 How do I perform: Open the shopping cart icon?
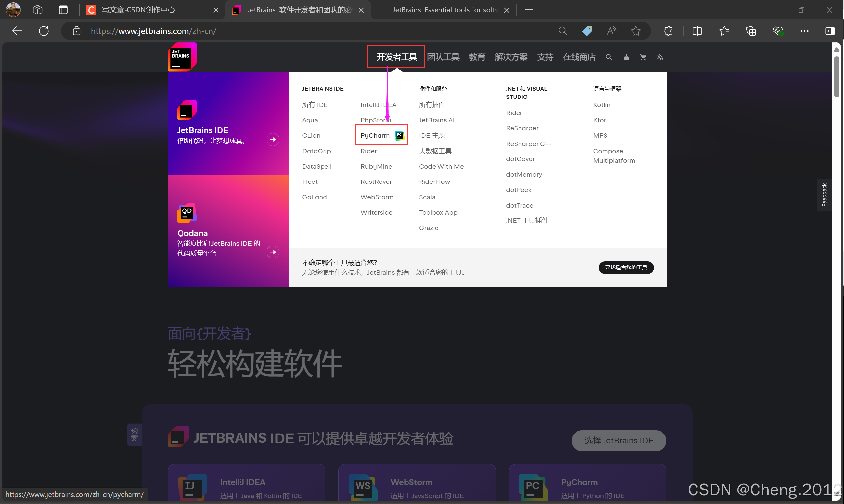click(x=643, y=57)
